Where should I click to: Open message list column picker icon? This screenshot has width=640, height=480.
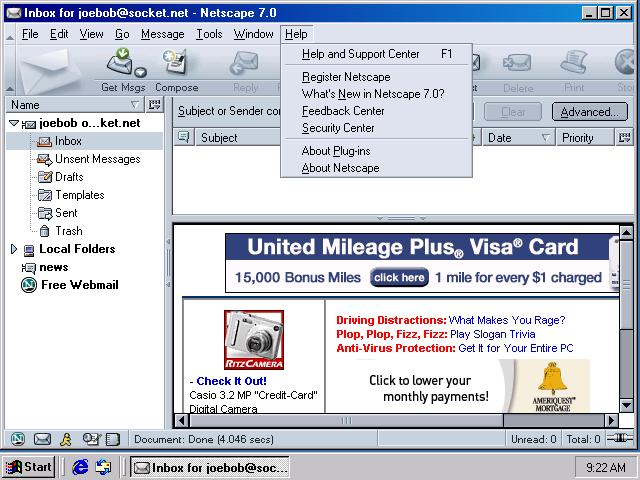[624, 138]
